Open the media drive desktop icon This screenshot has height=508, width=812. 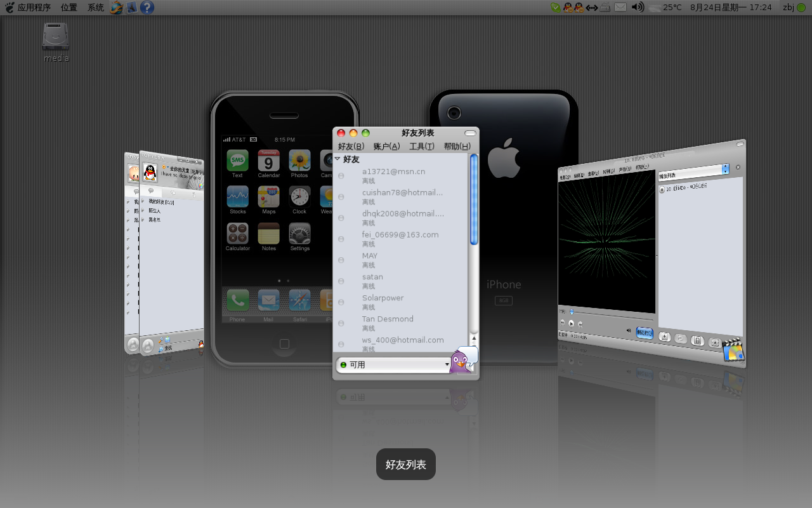pyautogui.click(x=56, y=43)
